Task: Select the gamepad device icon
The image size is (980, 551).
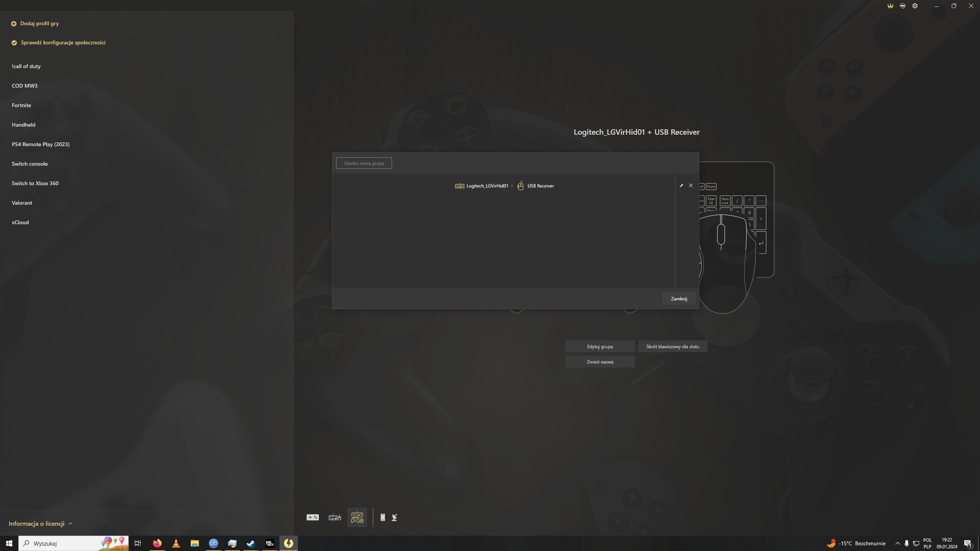Action: click(x=312, y=517)
